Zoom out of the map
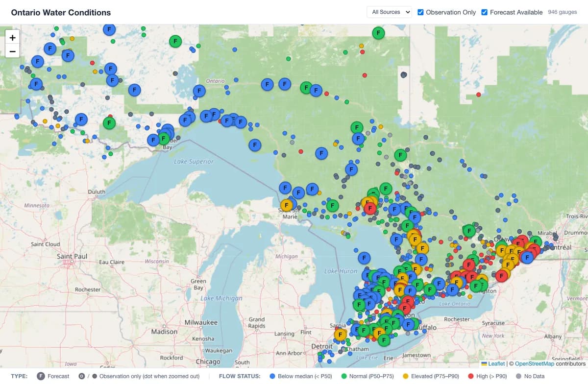This screenshot has height=384, width=588. (x=12, y=51)
